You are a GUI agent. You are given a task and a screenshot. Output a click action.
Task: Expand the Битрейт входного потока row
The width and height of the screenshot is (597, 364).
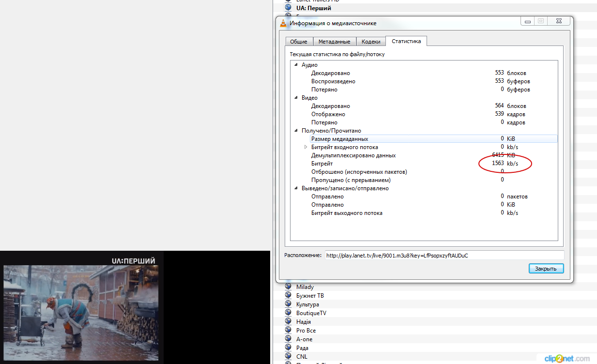[306, 147]
